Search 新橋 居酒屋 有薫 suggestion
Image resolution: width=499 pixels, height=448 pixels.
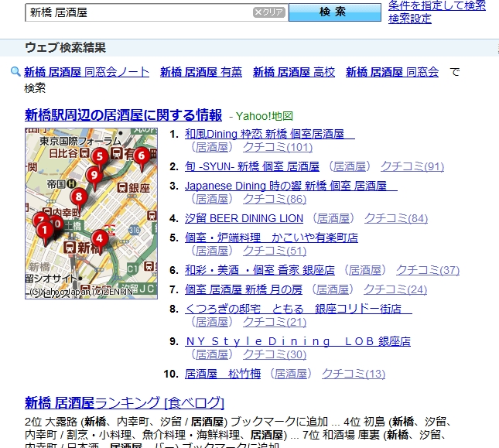[201, 72]
